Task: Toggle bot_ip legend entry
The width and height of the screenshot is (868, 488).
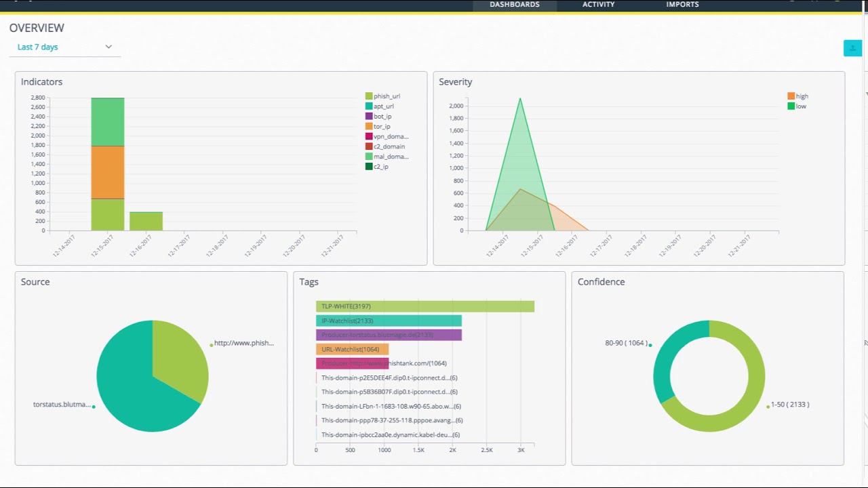Action: (x=378, y=117)
